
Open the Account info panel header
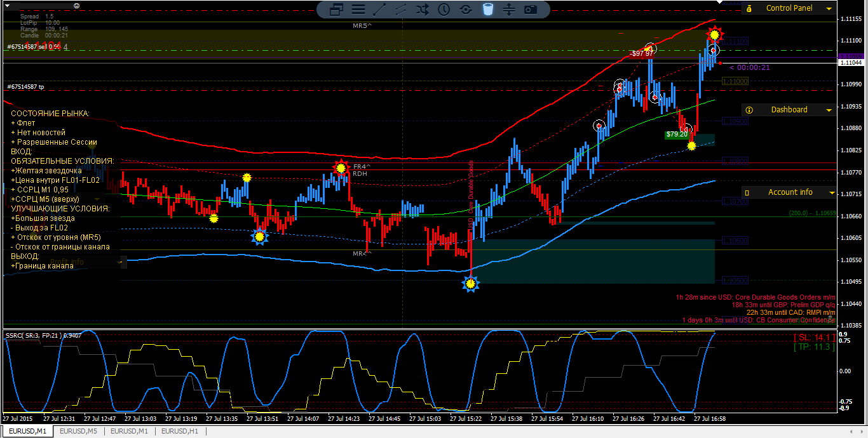click(x=789, y=192)
